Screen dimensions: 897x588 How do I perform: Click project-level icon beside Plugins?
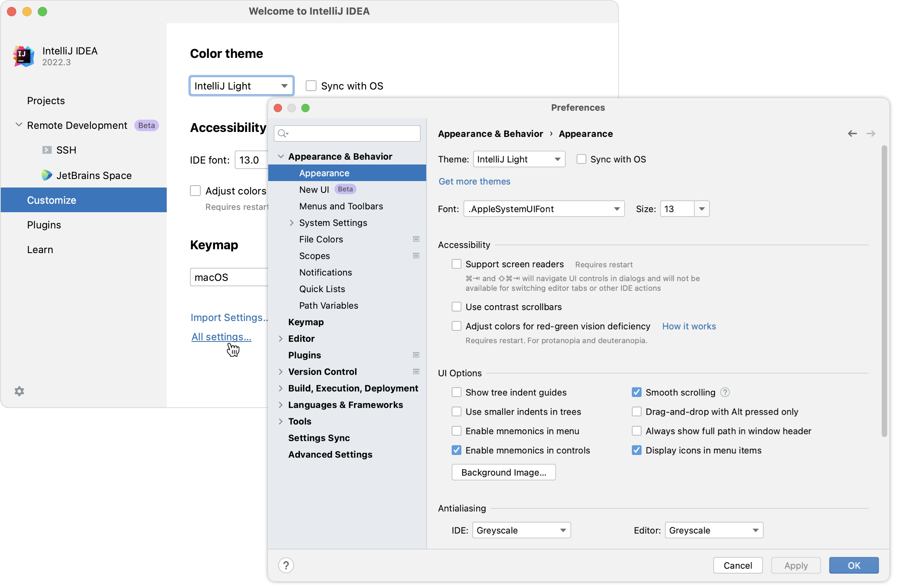click(416, 355)
